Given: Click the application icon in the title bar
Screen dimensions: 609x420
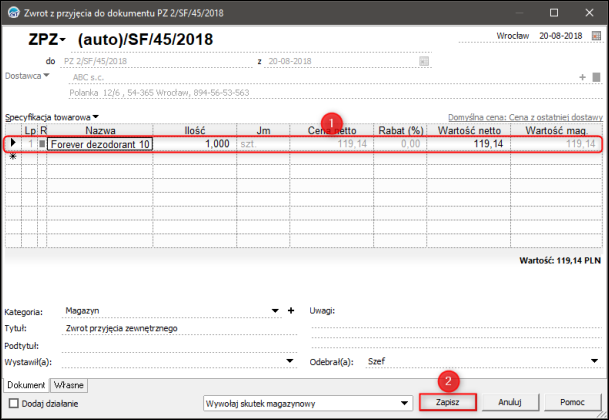Looking at the screenshot, I should tap(14, 12).
